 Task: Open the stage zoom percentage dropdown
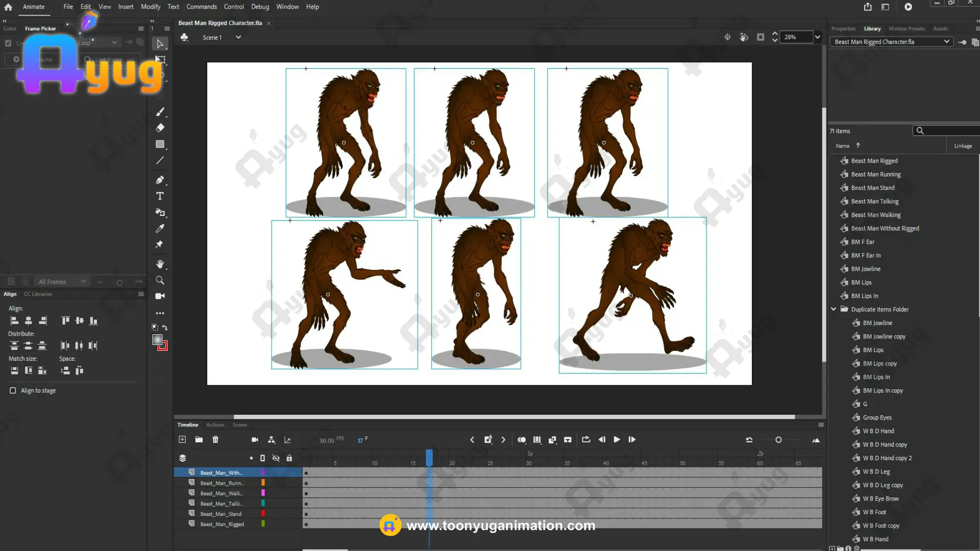click(818, 37)
